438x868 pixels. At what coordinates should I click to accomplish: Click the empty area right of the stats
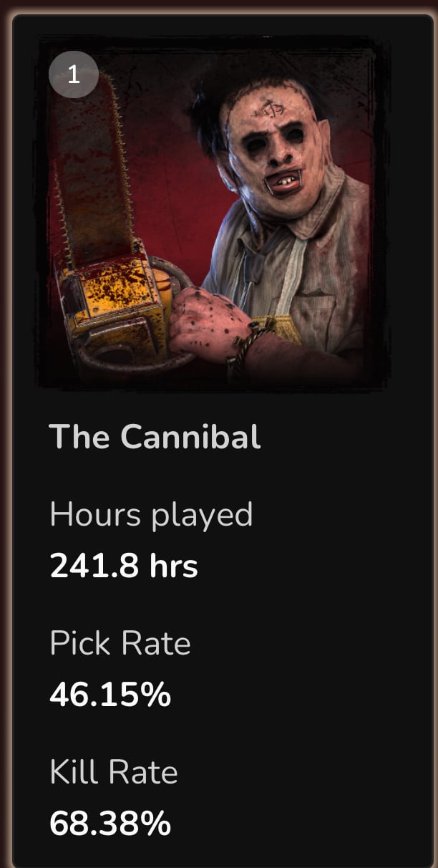click(x=322, y=645)
